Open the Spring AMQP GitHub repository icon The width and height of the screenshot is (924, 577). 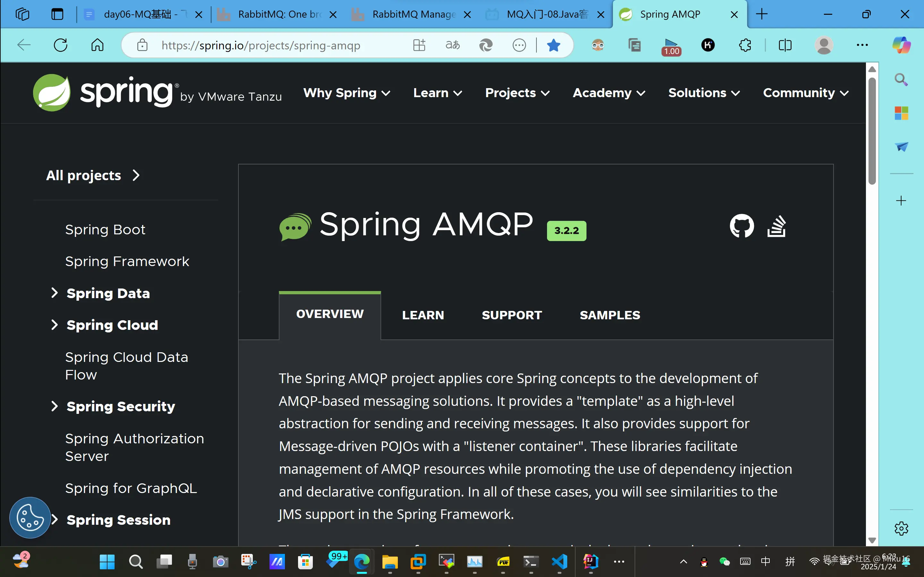[x=741, y=226]
